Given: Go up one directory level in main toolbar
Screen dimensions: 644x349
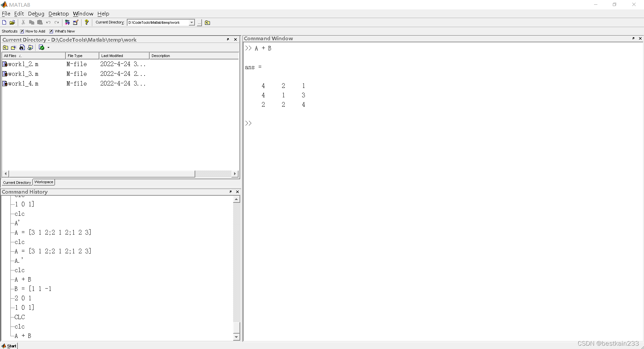Looking at the screenshot, I should (x=207, y=22).
